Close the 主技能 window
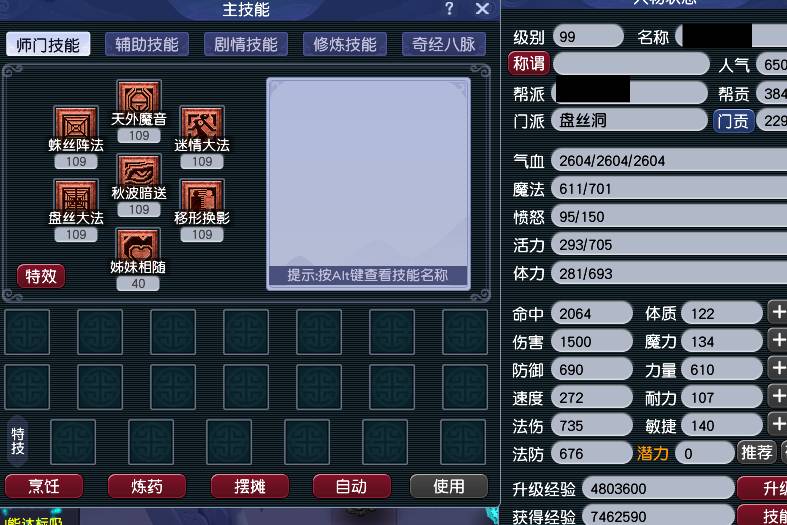Image resolution: width=787 pixels, height=525 pixels. click(x=482, y=9)
